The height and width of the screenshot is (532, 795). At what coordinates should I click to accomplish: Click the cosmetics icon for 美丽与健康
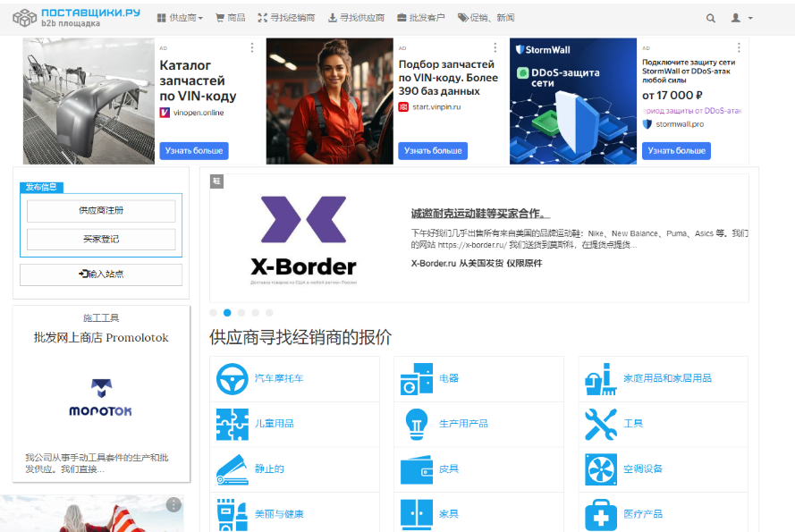coord(233,515)
